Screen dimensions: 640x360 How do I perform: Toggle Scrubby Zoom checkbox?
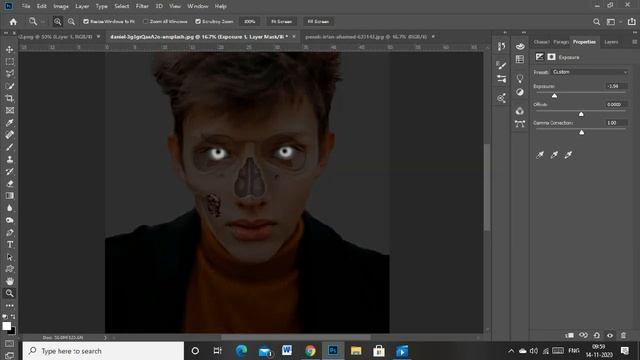(x=198, y=22)
